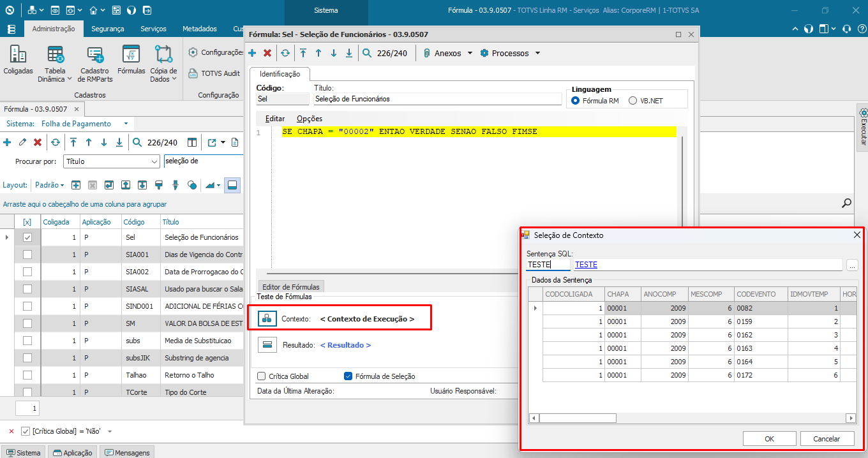Click magnifier search icon in formula dialog toolbar
Screen dimensions: 868x458
coord(367,54)
